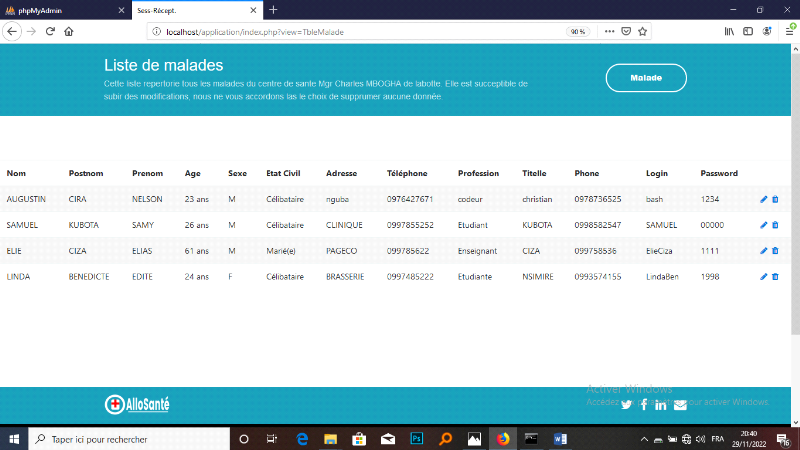Toggle the browser sidebar icon
The width and height of the screenshot is (800, 450).
tap(748, 32)
